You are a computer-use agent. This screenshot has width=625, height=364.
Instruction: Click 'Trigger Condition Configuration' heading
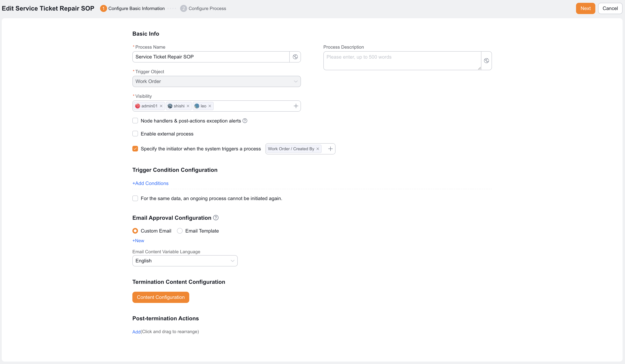(x=175, y=170)
